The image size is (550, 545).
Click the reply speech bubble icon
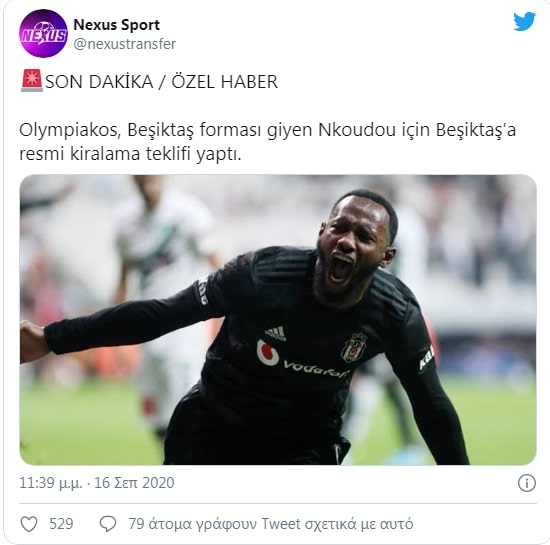tap(108, 524)
